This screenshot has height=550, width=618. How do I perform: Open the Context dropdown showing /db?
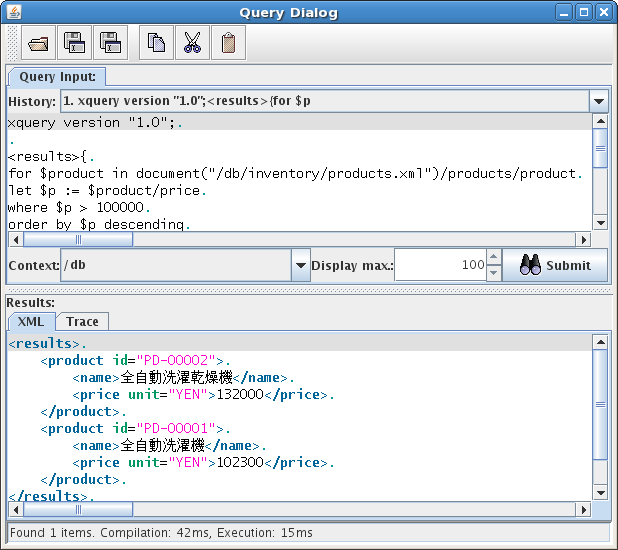tap(300, 265)
